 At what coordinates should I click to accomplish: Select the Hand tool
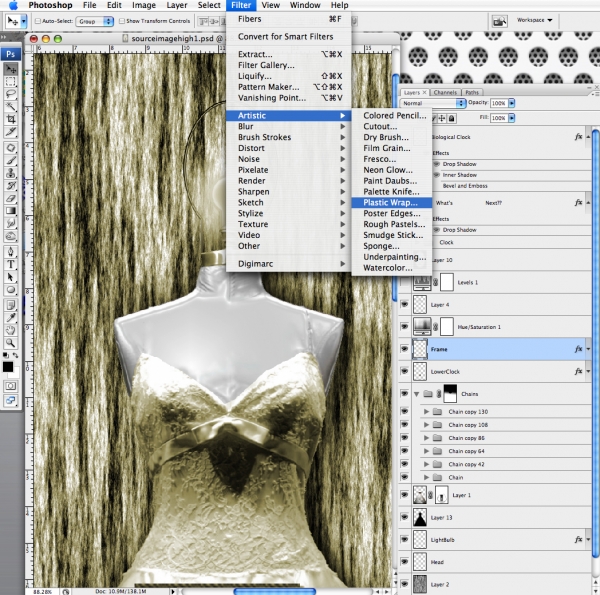point(11,330)
